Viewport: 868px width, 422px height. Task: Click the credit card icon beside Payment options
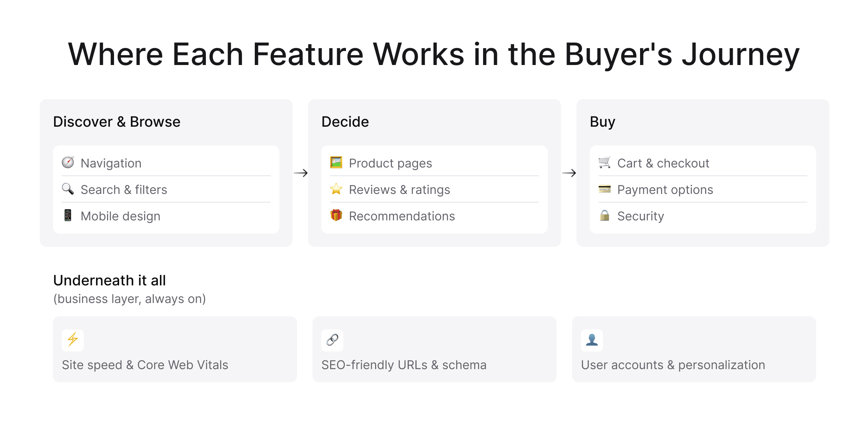tap(604, 189)
